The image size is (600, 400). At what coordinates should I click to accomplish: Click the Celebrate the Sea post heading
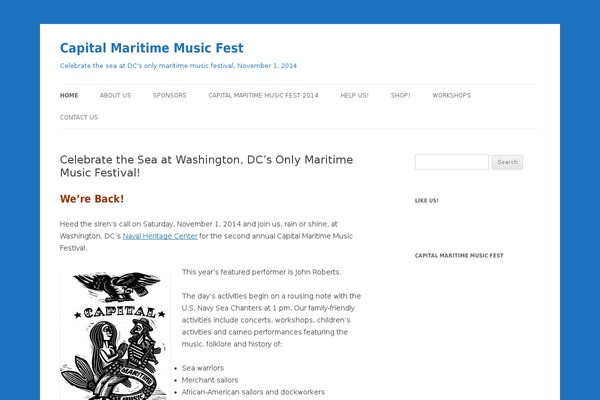(x=206, y=166)
